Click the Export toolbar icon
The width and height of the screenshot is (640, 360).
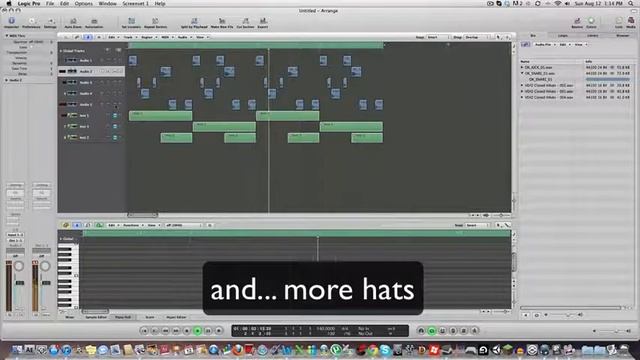263,22
